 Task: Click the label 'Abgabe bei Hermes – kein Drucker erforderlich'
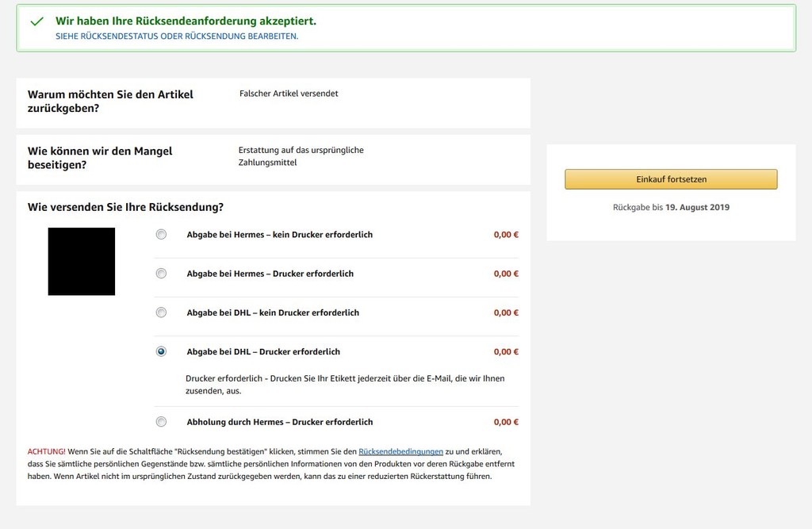pyautogui.click(x=280, y=235)
